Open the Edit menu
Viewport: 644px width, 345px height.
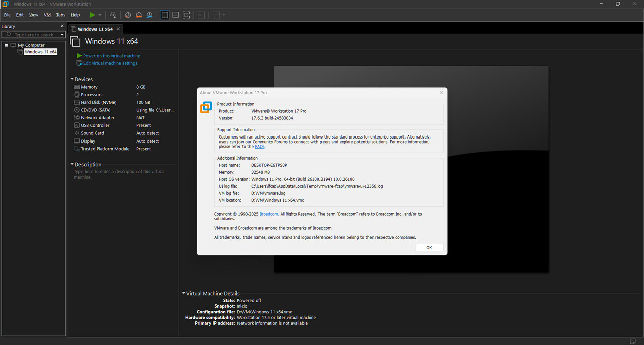20,15
